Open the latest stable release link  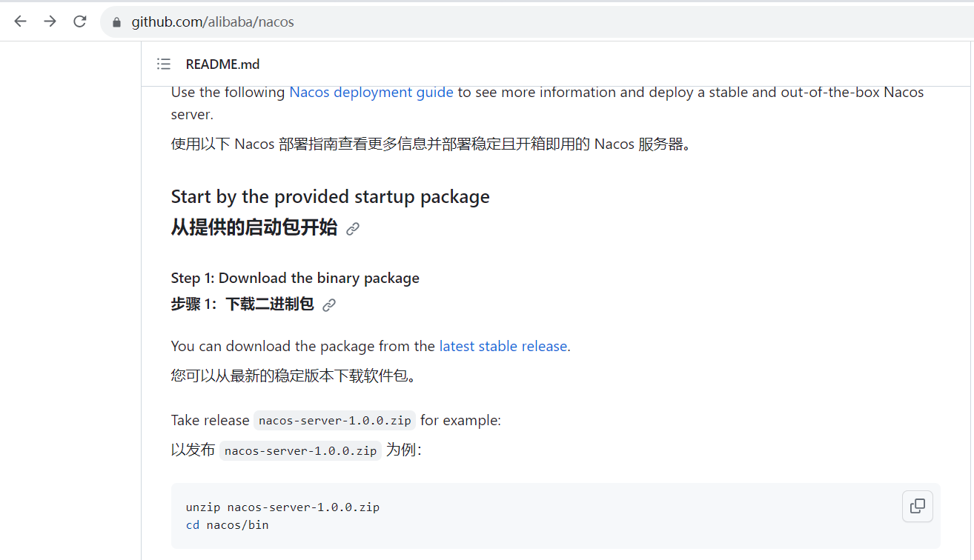tap(503, 346)
